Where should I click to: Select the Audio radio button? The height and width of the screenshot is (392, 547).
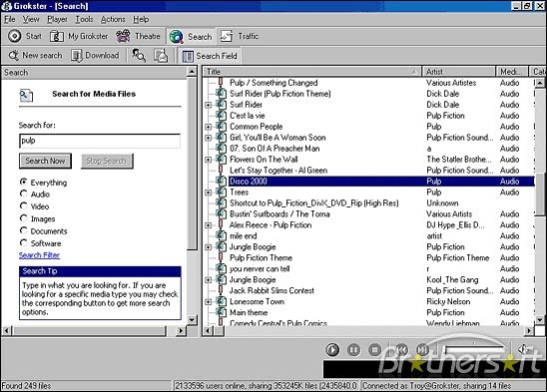tap(23, 194)
